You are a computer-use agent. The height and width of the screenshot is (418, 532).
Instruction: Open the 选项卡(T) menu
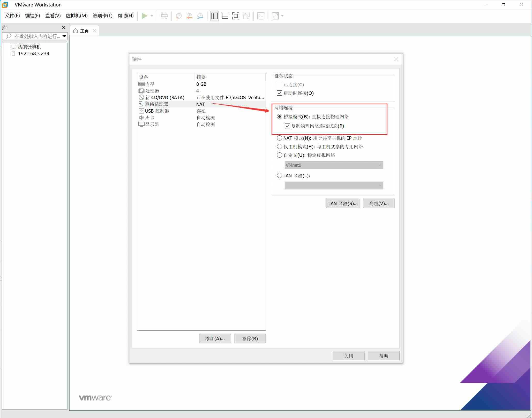[102, 16]
